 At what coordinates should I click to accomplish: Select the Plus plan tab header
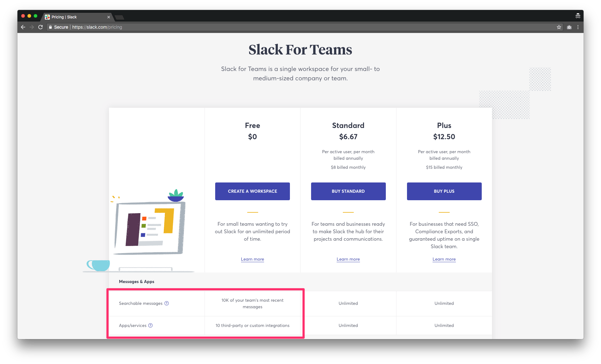443,125
